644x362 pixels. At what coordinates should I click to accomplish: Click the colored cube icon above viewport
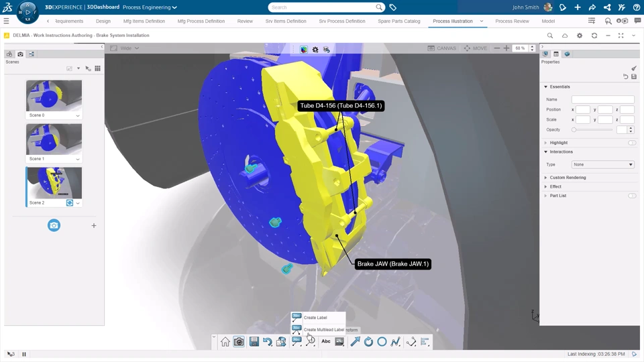pyautogui.click(x=303, y=49)
